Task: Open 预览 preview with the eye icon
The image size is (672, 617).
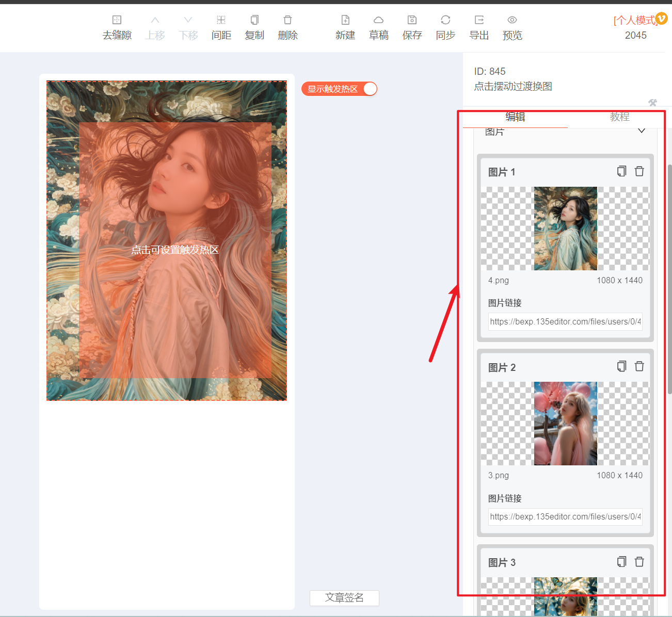Action: point(513,20)
